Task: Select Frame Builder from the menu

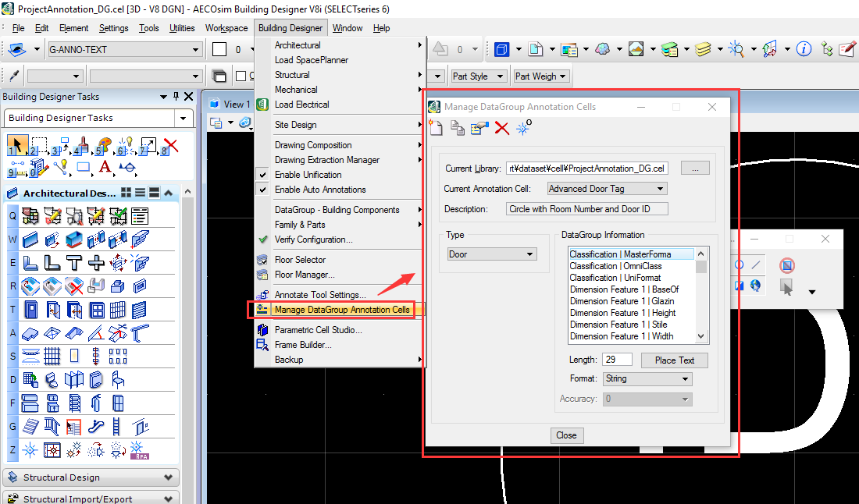Action: (302, 345)
